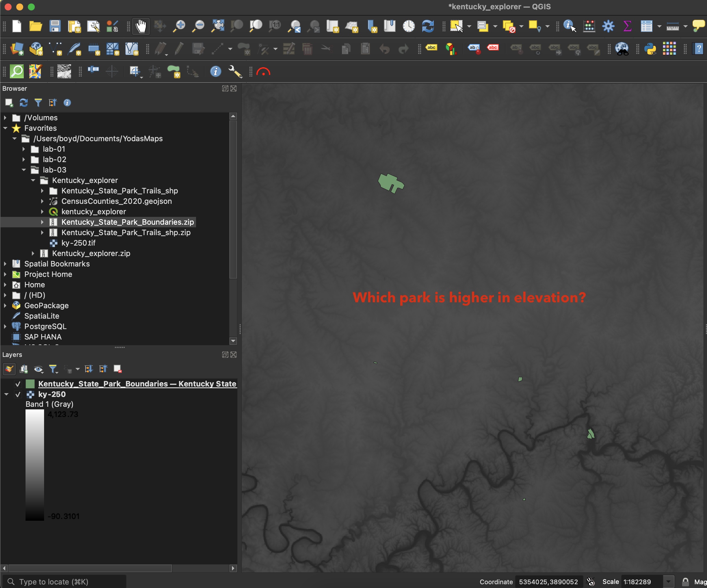Click Remove Layer icon in Layers panel
707x588 pixels.
117,369
